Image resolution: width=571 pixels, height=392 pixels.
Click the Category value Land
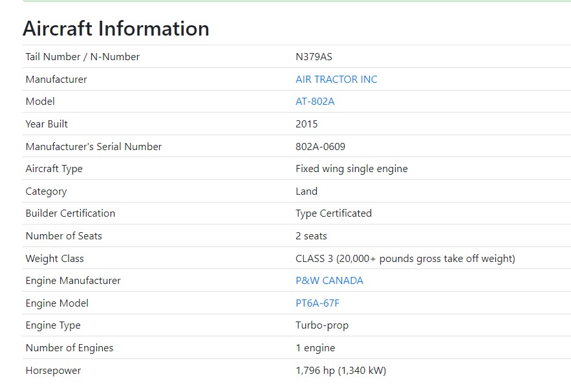coord(307,191)
